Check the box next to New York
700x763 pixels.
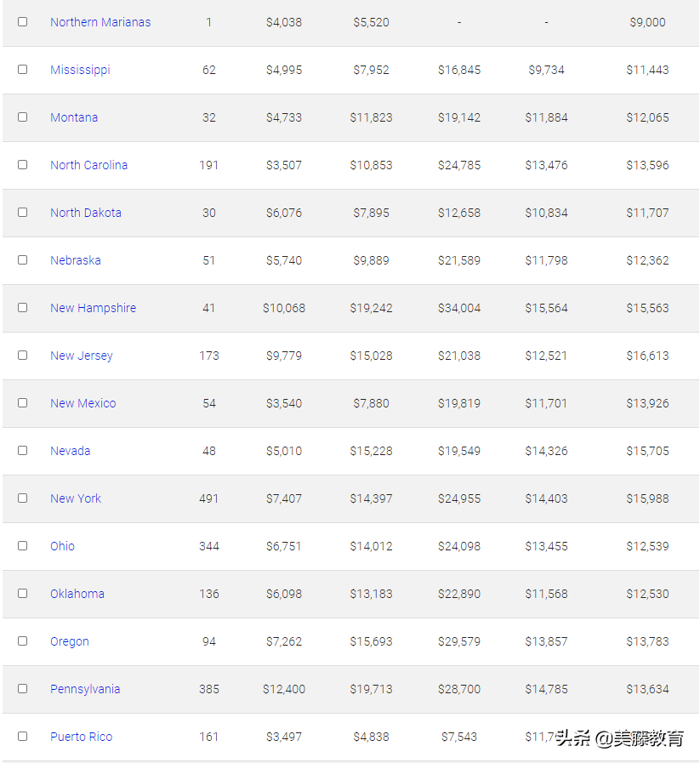[x=23, y=498]
